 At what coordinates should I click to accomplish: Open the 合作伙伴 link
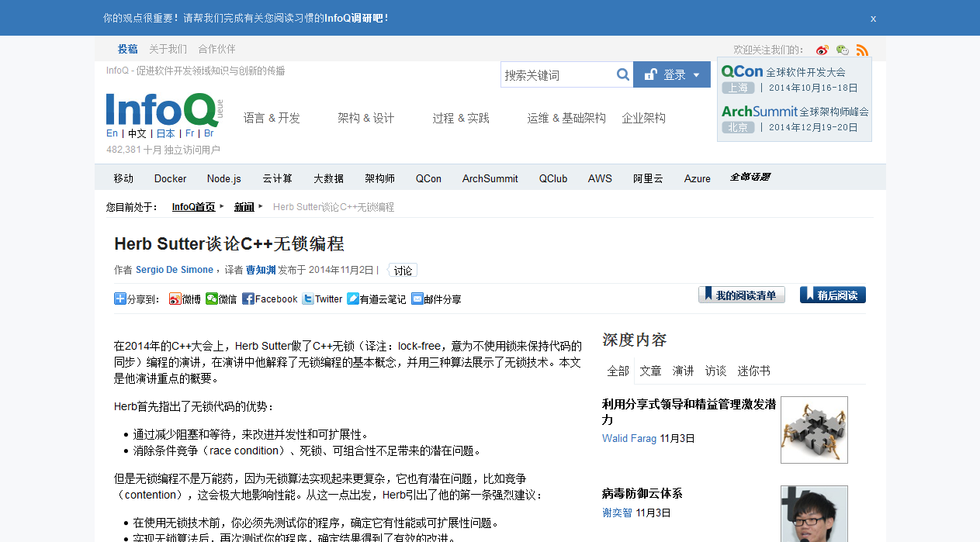pos(216,49)
